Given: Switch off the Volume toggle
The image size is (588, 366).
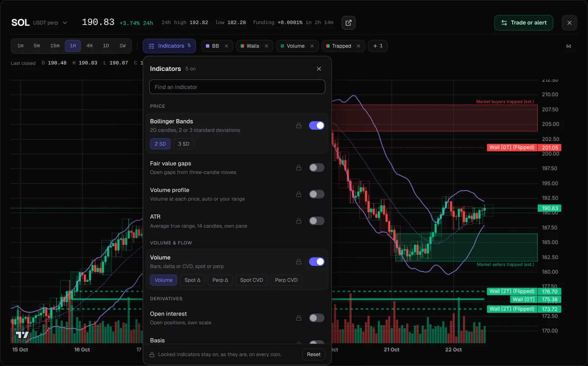Looking at the screenshot, I should 316,262.
